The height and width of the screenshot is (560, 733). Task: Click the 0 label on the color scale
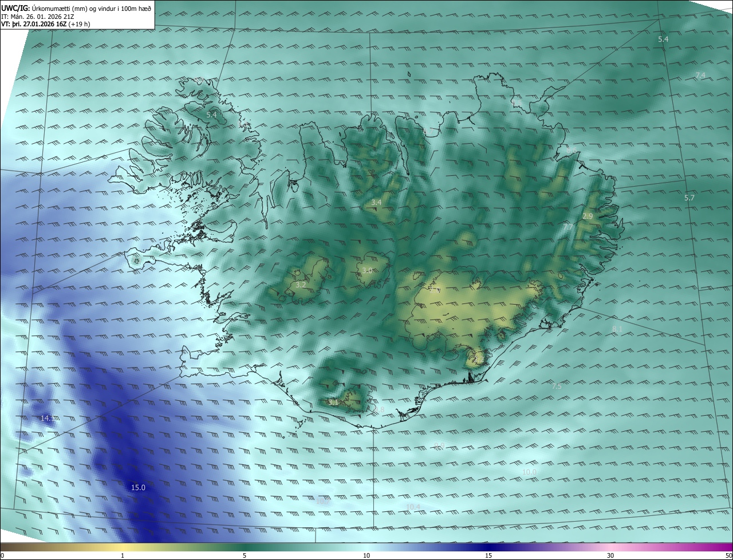tap(2, 556)
